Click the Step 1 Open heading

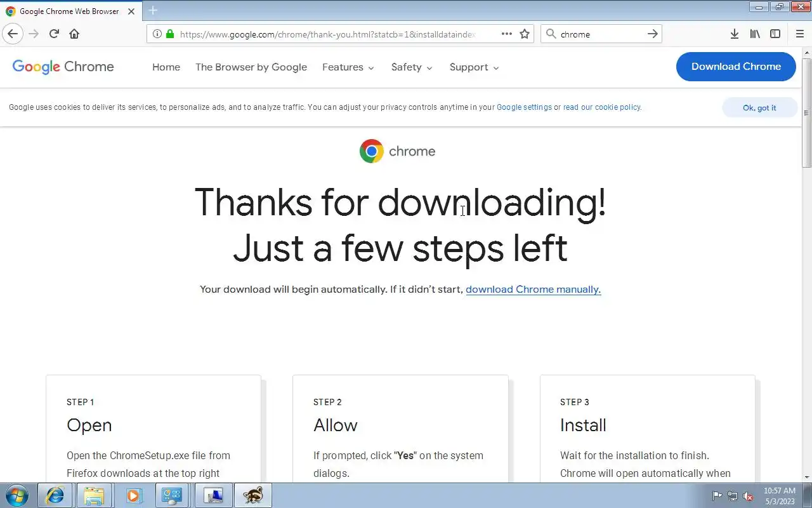tap(89, 425)
